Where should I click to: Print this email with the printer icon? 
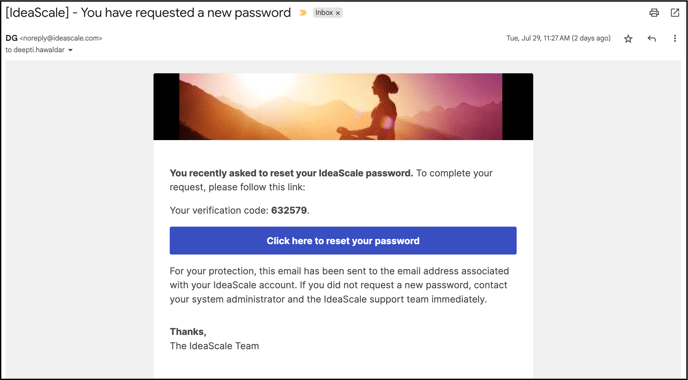pos(654,13)
